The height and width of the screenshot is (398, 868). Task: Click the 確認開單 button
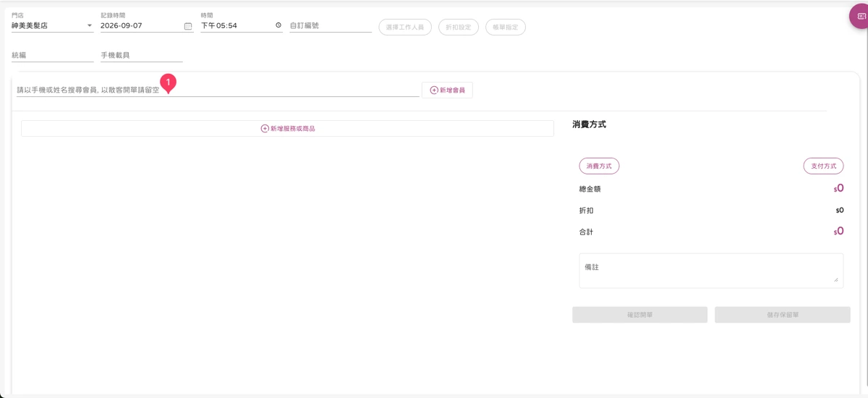pos(639,315)
